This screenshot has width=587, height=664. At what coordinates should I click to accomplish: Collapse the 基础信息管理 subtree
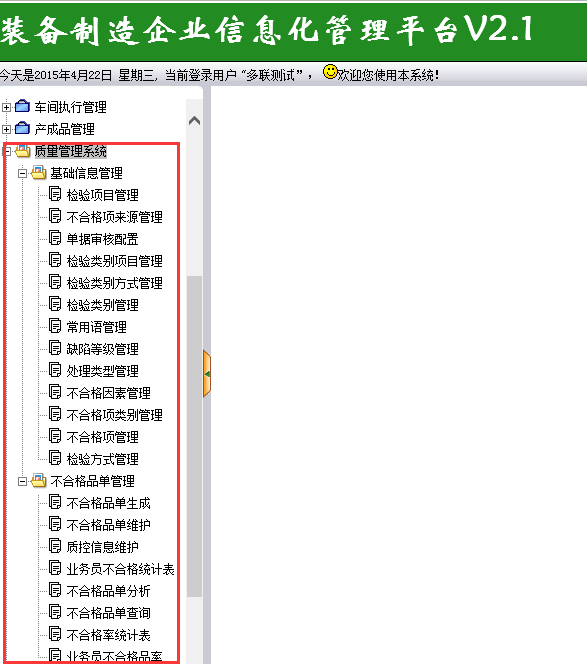click(22, 173)
